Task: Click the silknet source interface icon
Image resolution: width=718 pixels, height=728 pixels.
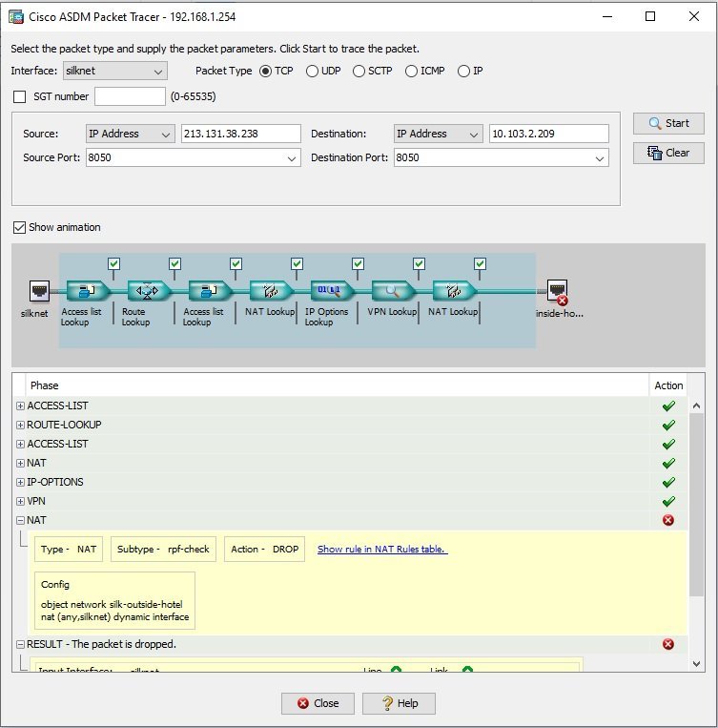Action: [39, 291]
